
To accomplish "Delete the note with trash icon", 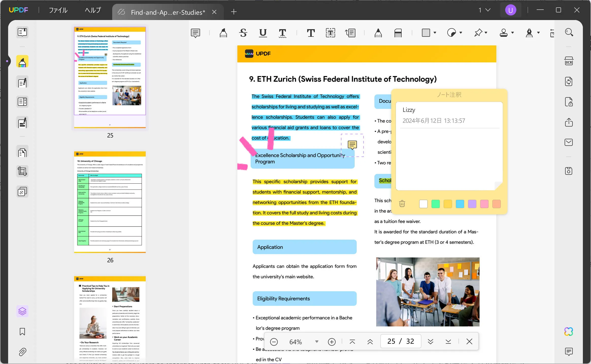I will [402, 204].
